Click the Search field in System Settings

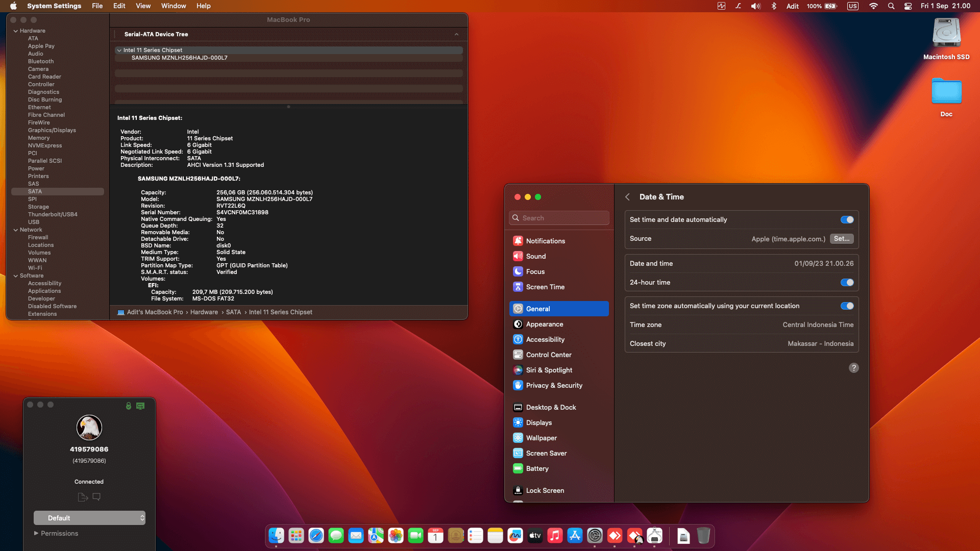[x=559, y=218]
